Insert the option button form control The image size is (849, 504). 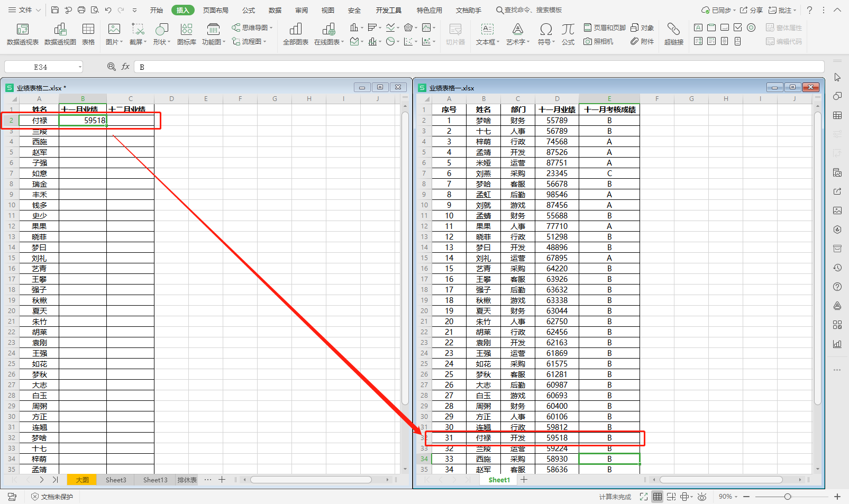tap(751, 28)
